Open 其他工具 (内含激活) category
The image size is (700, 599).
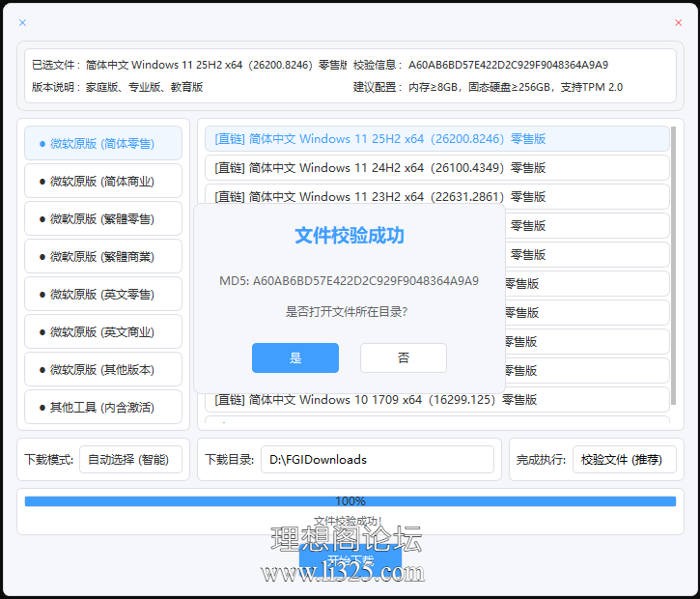[103, 407]
